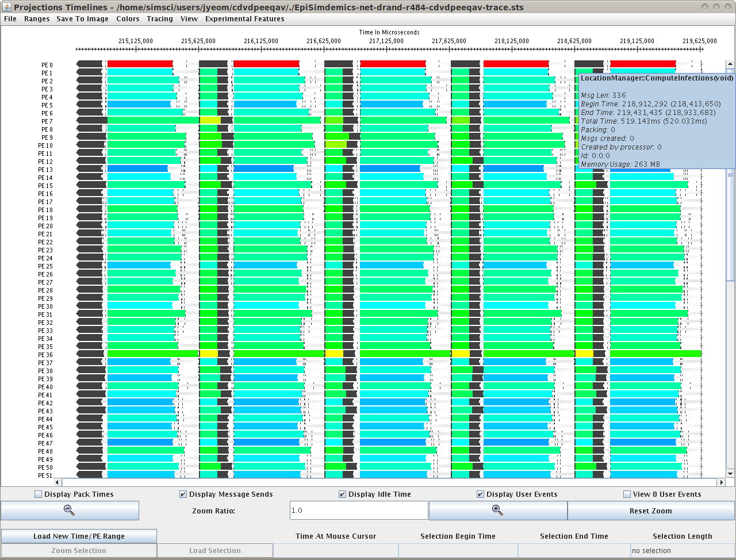Select the red bar on PE 0
Screen dimensions: 736x560
click(x=140, y=64)
